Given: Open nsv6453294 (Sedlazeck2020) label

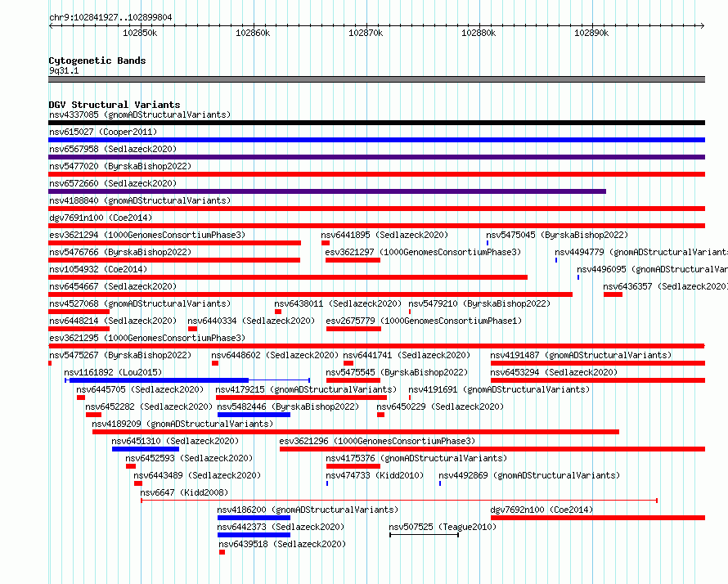Looking at the screenshot, I should (x=554, y=372).
